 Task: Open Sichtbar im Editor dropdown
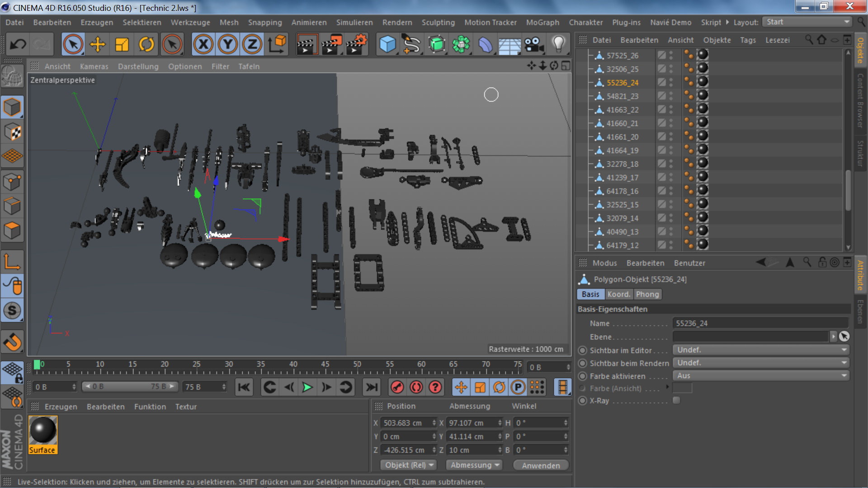(x=761, y=350)
